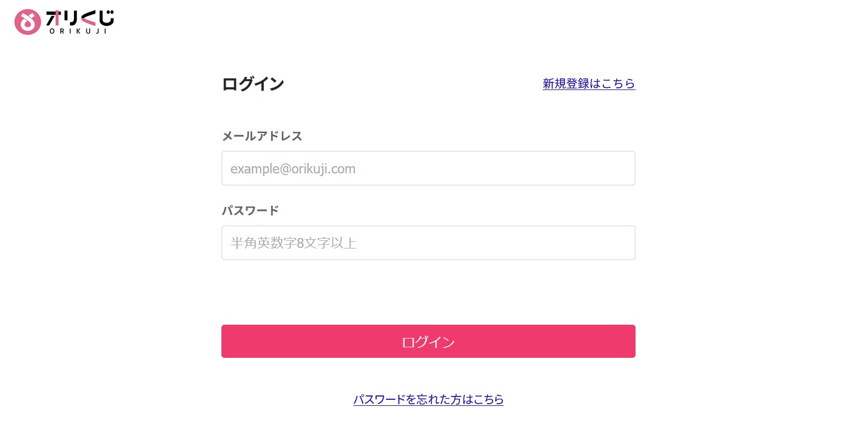The height and width of the screenshot is (423, 868).
Task: Start password reset via the forgot-password link
Action: point(428,399)
